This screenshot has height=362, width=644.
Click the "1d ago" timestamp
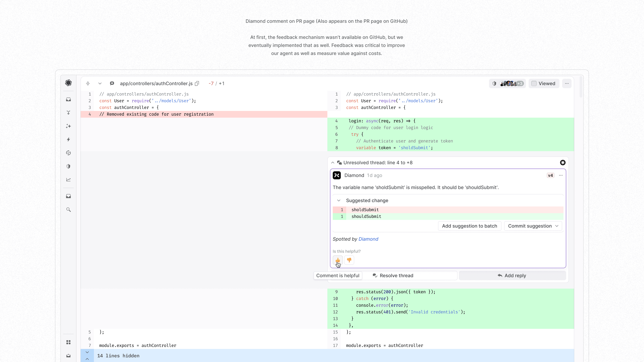click(374, 175)
